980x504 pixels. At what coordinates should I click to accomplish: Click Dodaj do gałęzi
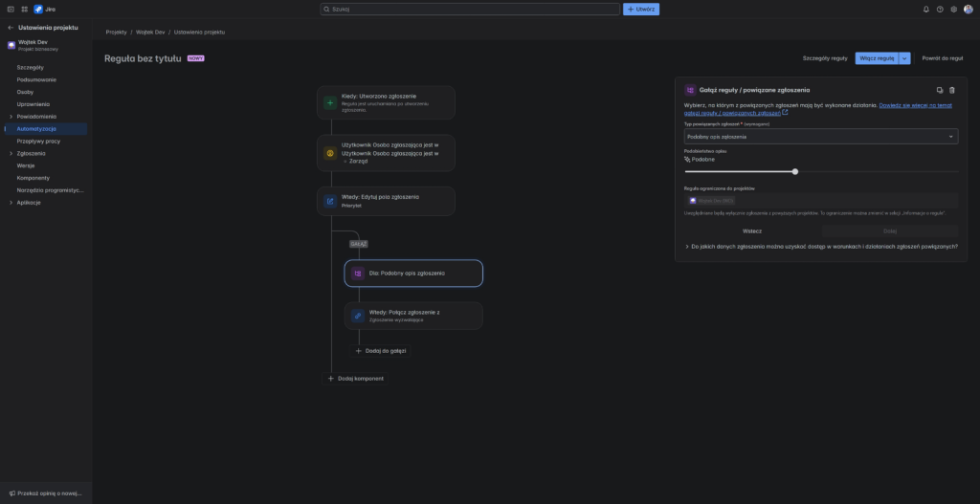380,351
